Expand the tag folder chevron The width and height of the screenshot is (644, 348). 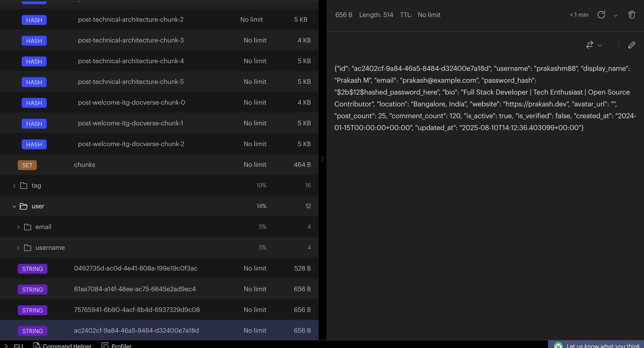coord(14,186)
